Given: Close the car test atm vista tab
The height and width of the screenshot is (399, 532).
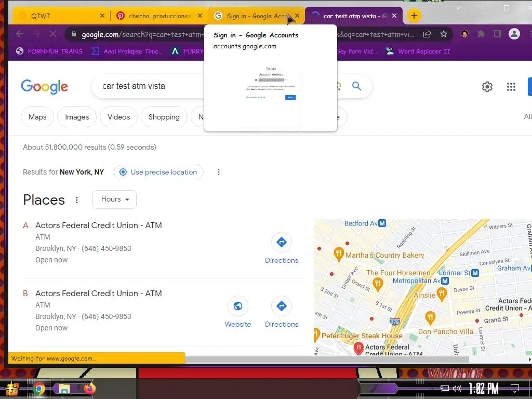Looking at the screenshot, I should tap(394, 16).
